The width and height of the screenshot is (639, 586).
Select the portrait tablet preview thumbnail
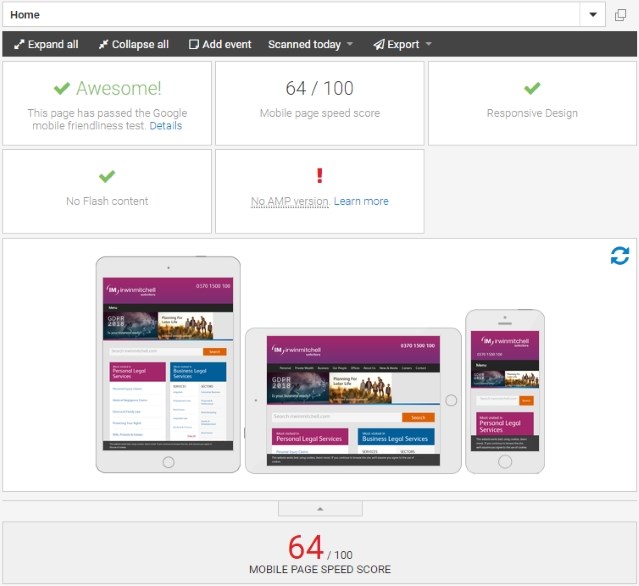[x=168, y=364]
